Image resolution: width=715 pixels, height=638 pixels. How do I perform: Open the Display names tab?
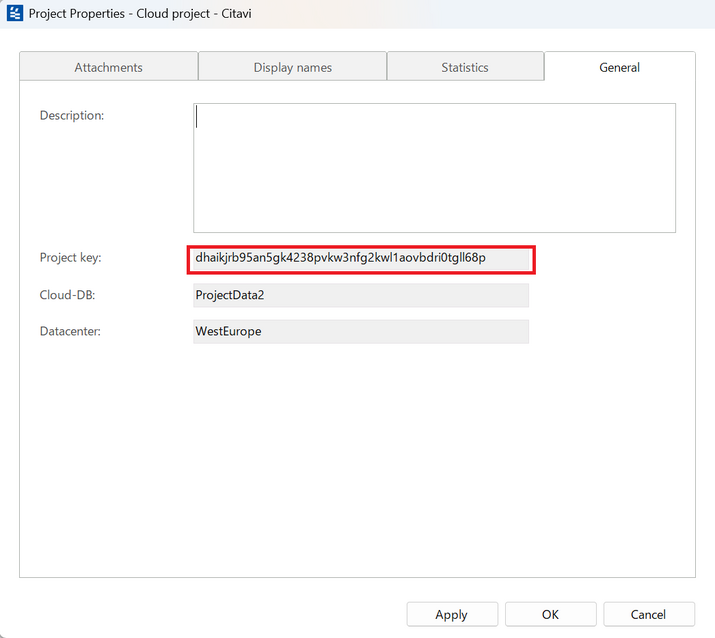pos(292,67)
